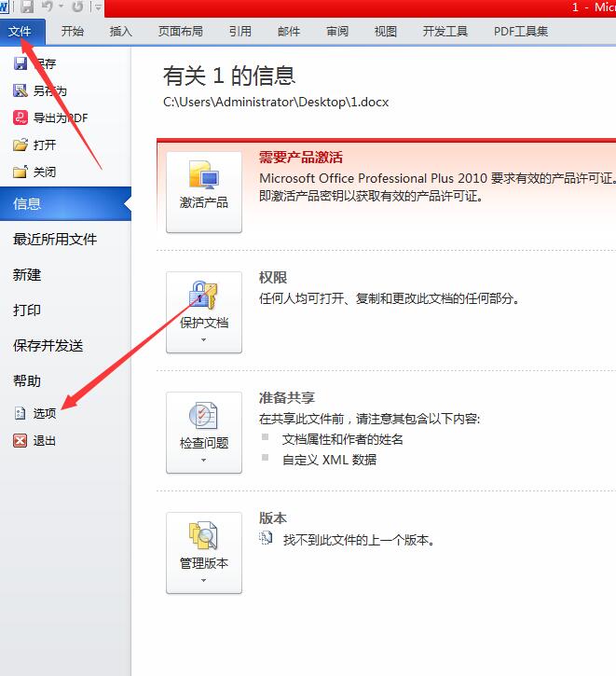616x676 pixels.
Task: Open the 开发工具 tab
Action: (445, 32)
